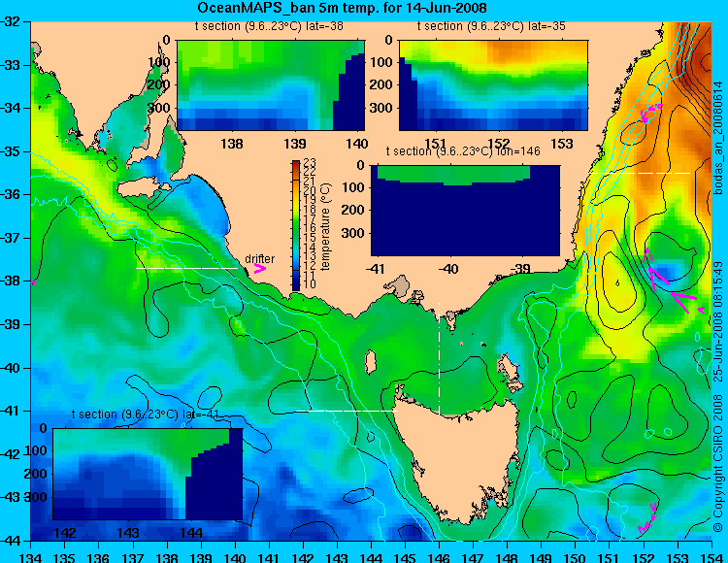Open the lat=-35 temperature section inset

[x=493, y=85]
